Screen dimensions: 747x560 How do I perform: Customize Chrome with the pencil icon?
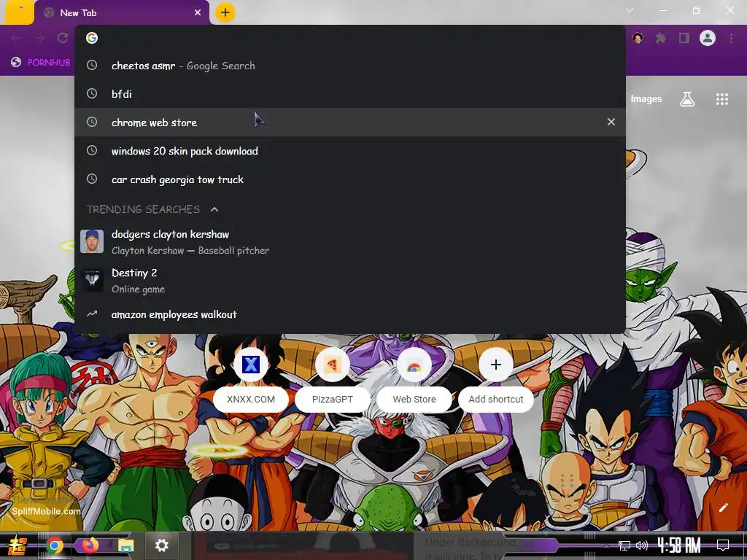click(723, 507)
